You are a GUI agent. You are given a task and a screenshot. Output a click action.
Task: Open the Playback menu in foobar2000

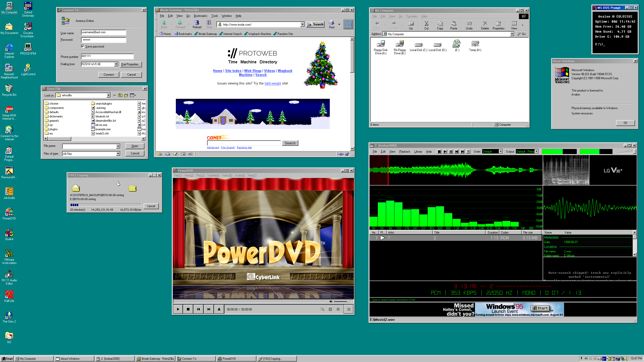point(405,152)
